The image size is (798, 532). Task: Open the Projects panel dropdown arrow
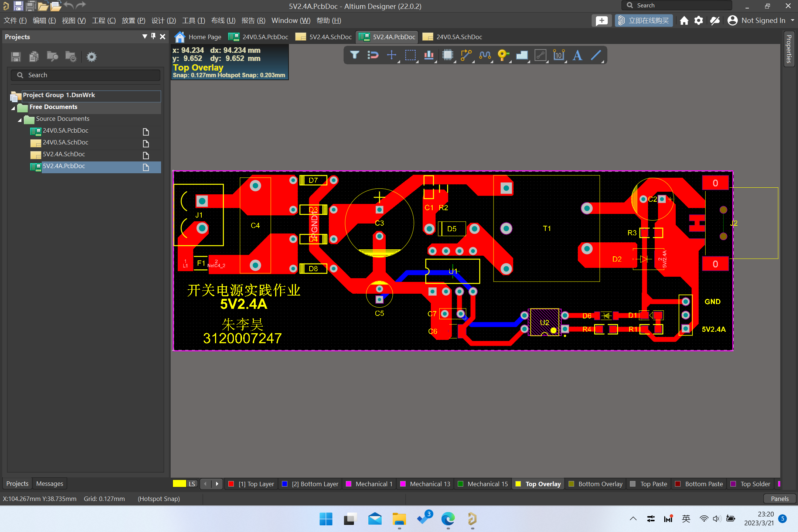pos(145,36)
